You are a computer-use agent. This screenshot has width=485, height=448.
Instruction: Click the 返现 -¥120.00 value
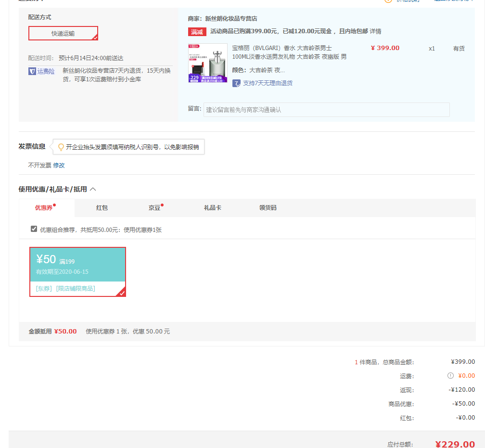click(x=461, y=389)
